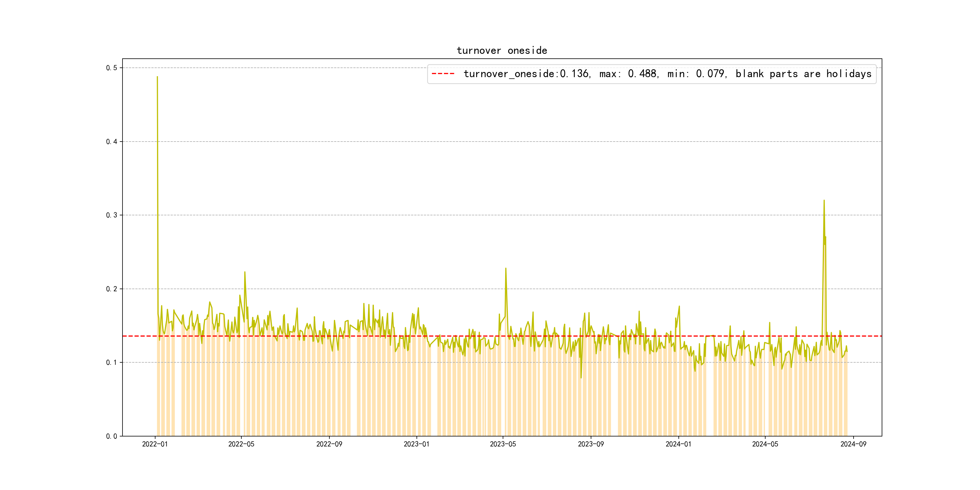Click the 2024-09 x-axis tick label
The height and width of the screenshot is (490, 980).
[853, 444]
